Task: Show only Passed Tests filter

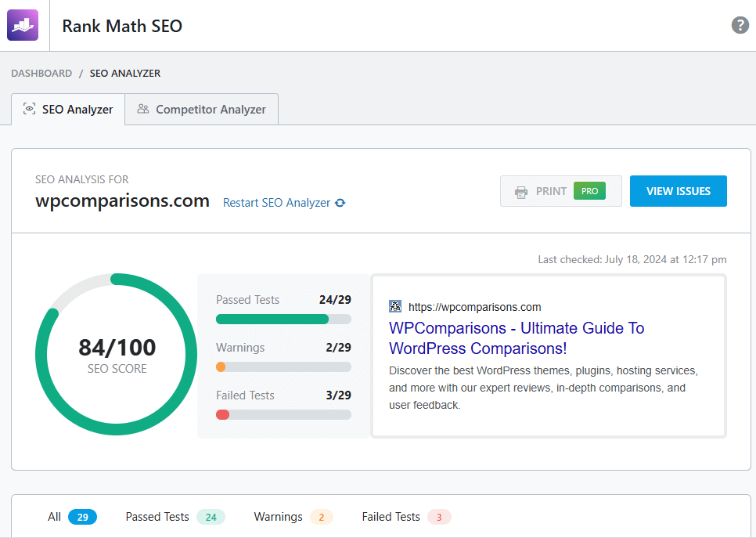Action: click(175, 517)
